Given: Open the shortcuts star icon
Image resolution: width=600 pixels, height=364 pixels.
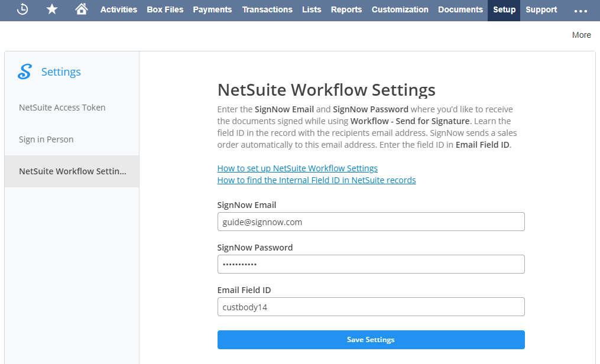Looking at the screenshot, I should click(52, 9).
